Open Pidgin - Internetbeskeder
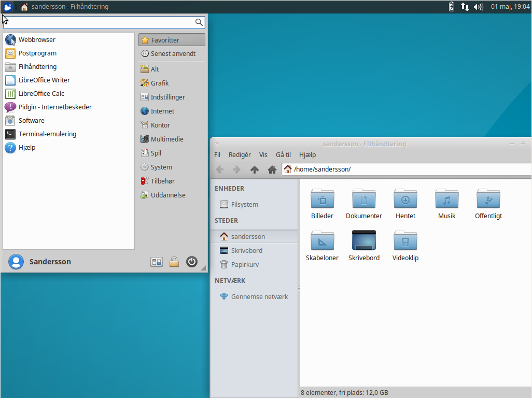 coord(69,107)
